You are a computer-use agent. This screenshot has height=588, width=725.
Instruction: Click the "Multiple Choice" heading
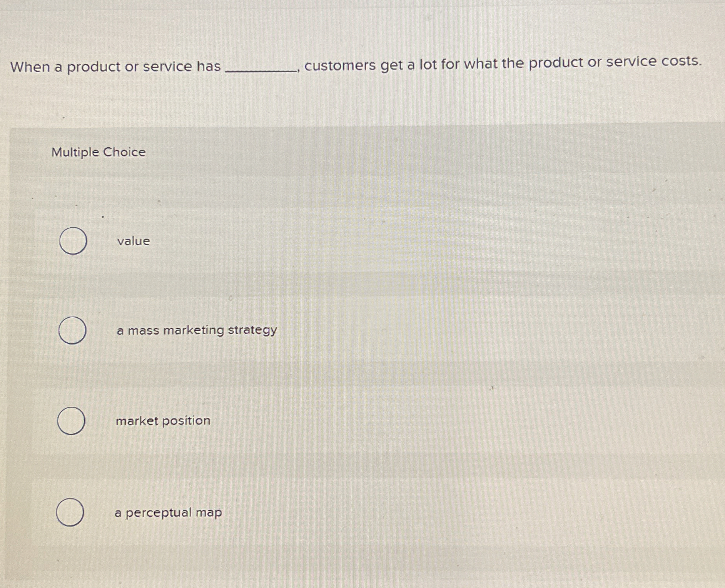[99, 152]
